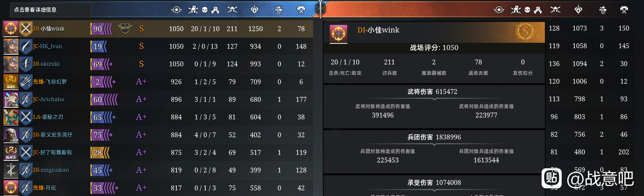Click the skull kills/deaths icon in blue header

click(x=205, y=10)
